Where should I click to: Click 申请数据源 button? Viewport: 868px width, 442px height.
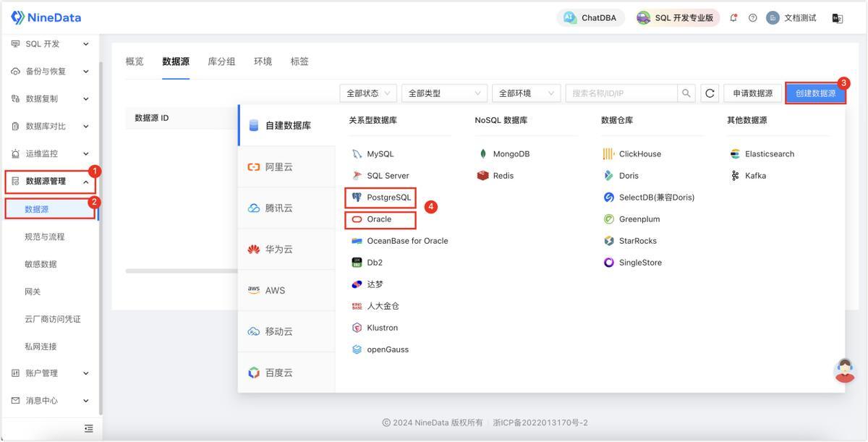(x=752, y=93)
